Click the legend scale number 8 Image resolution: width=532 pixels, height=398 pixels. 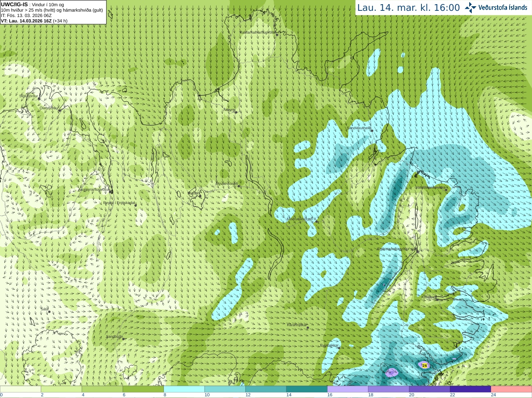(165, 395)
